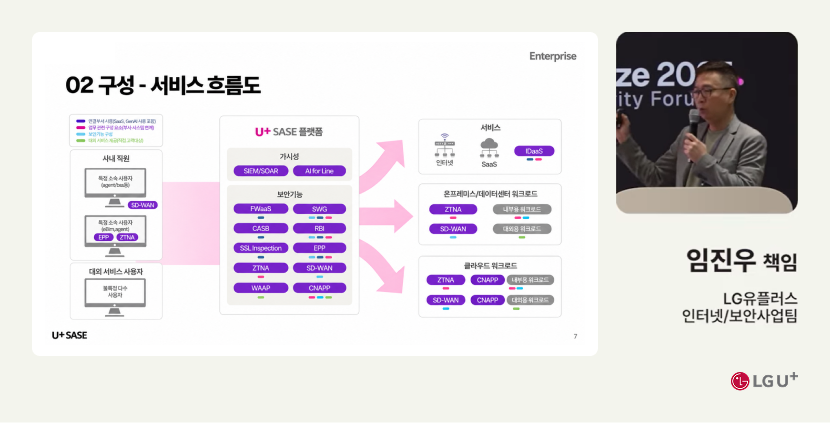This screenshot has width=830, height=423.
Task: Click the slide page number 7
Action: (x=575, y=336)
